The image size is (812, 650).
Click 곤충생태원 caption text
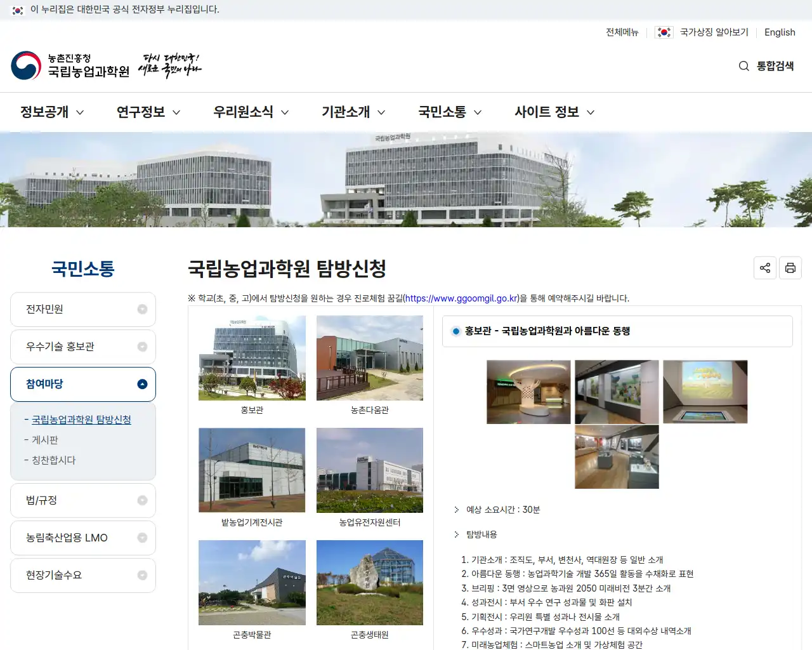370,635
